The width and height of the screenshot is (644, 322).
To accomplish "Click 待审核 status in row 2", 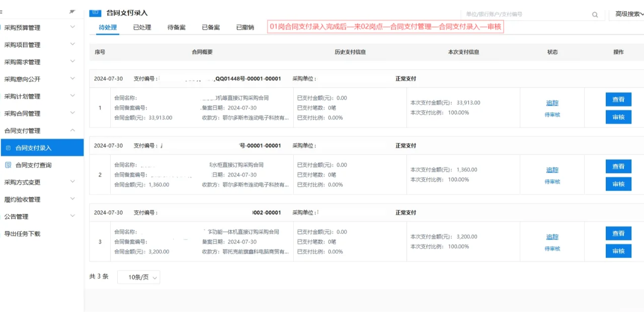I will coord(552,182).
